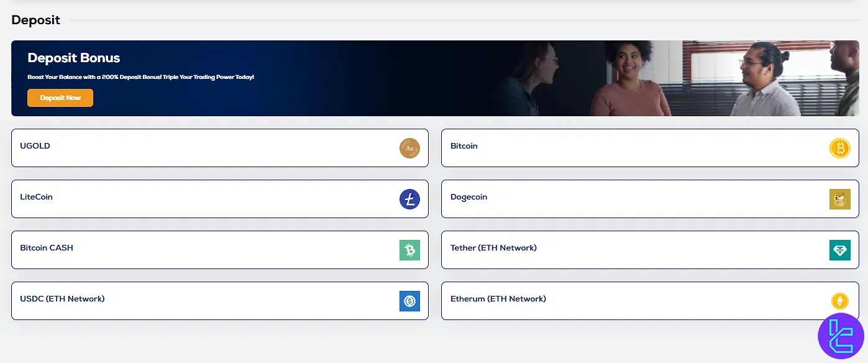Select the Tether diamond icon
The image size is (868, 363).
[x=840, y=250]
